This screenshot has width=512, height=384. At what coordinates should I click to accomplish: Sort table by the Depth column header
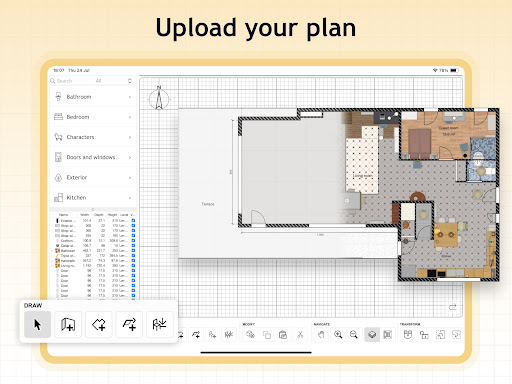coord(99,215)
